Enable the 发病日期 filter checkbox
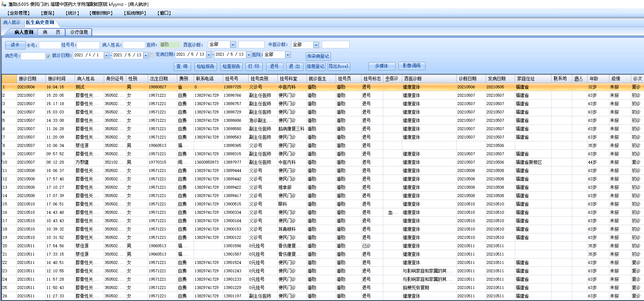The height and width of the screenshot is (301, 644). [152, 55]
